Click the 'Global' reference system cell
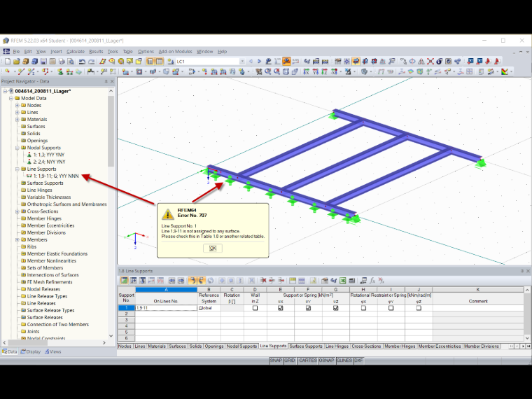 (209, 308)
